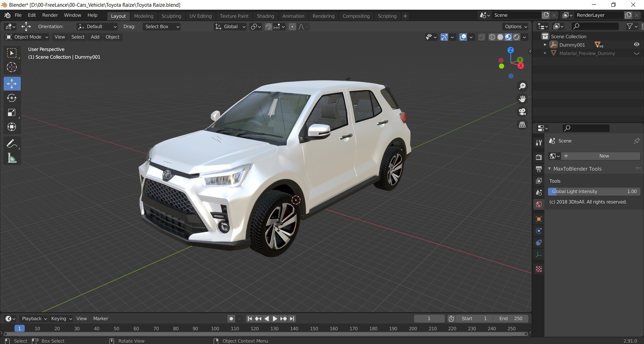Switch to the Shading workspace tab

(265, 16)
